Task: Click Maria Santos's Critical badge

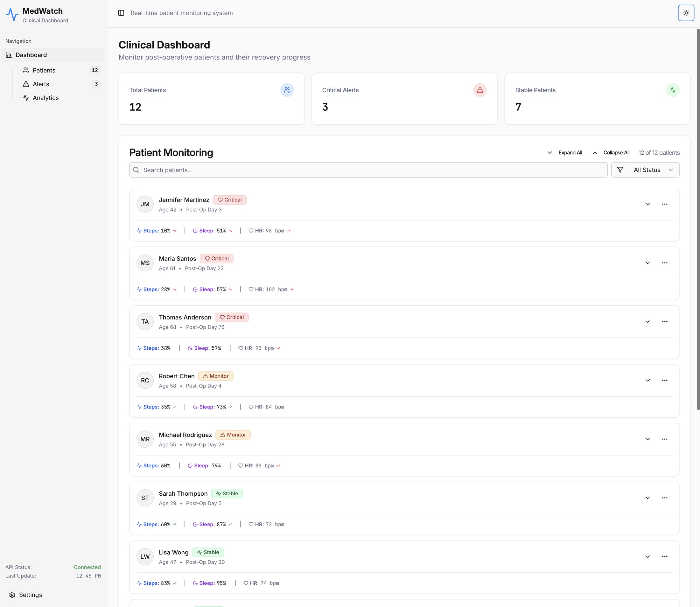Action: pos(216,259)
